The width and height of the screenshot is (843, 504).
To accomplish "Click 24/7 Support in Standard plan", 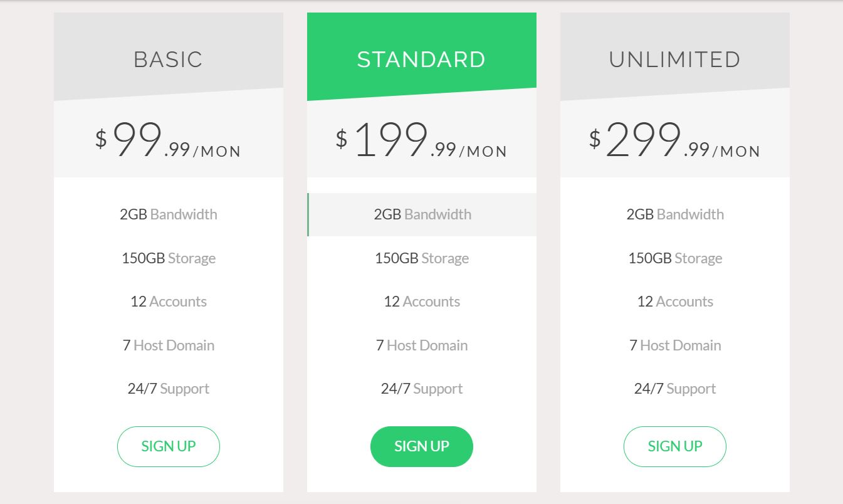I will [422, 389].
